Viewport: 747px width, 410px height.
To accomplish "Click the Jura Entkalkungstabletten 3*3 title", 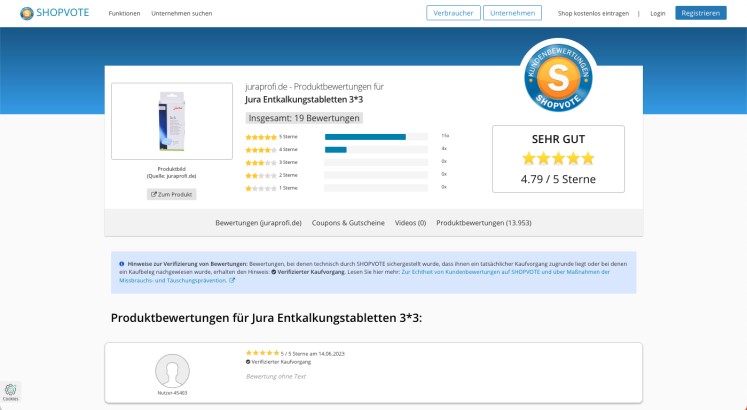I will (304, 100).
